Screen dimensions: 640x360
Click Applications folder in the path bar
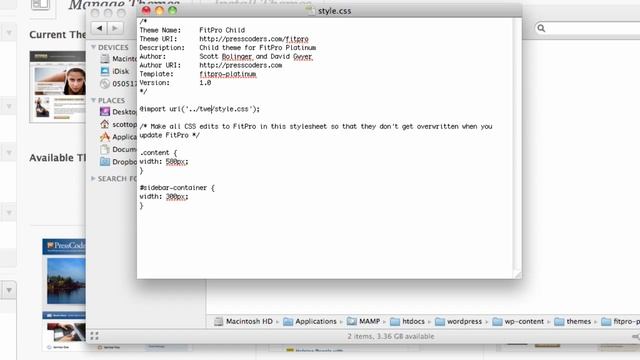click(x=310, y=322)
